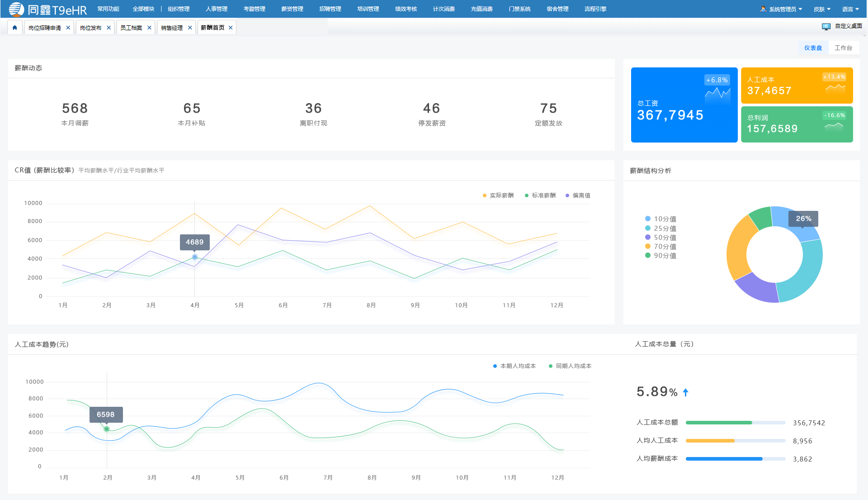
Task: Click the blue up arrow beside 5.89%
Action: tap(685, 392)
